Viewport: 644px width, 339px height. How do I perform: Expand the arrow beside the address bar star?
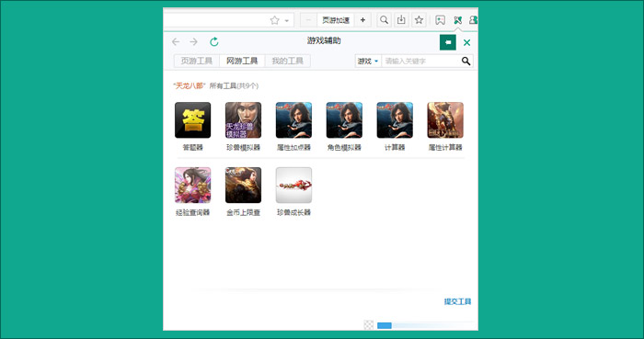287,20
